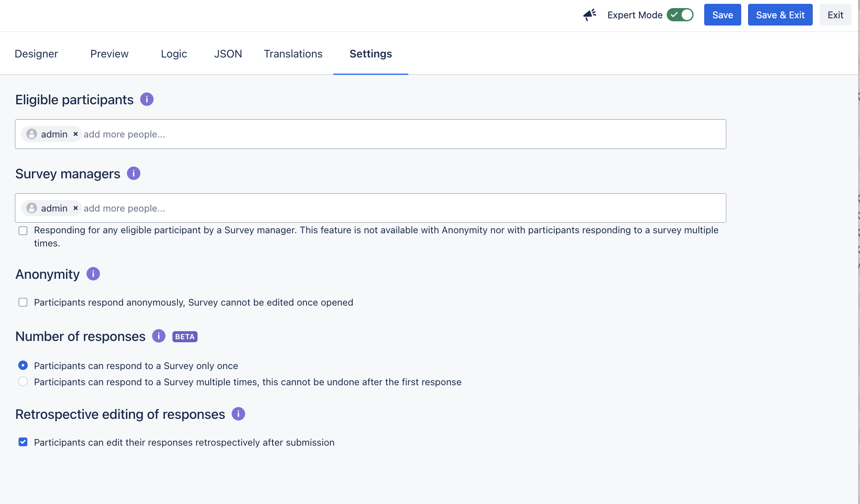
Task: Click the Anonymity info icon
Action: point(93,274)
